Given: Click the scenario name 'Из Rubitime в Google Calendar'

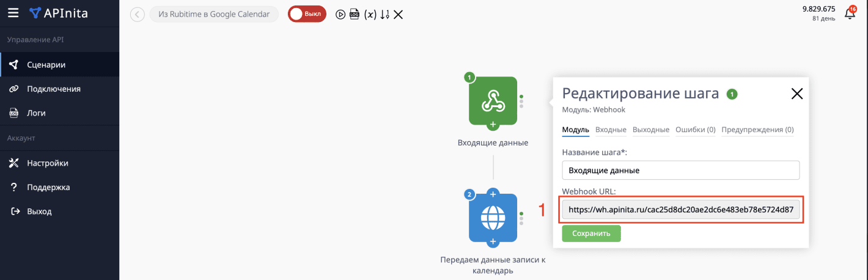Looking at the screenshot, I should tap(214, 14).
